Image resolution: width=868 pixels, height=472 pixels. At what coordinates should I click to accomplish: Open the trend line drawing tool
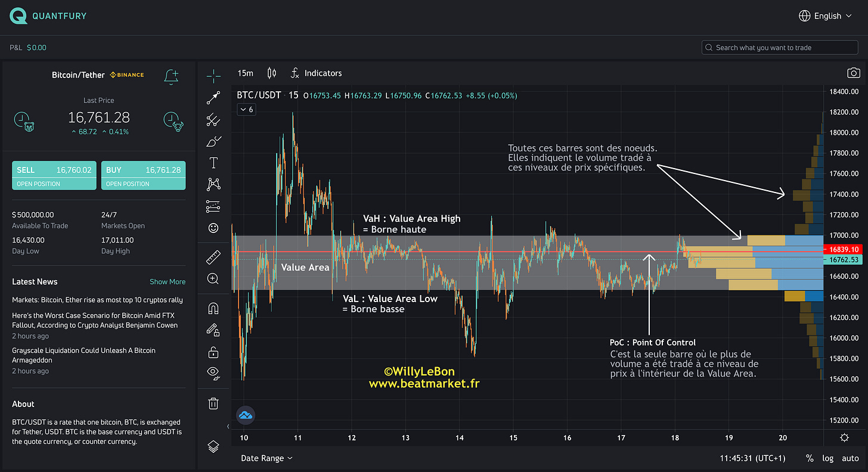[213, 98]
